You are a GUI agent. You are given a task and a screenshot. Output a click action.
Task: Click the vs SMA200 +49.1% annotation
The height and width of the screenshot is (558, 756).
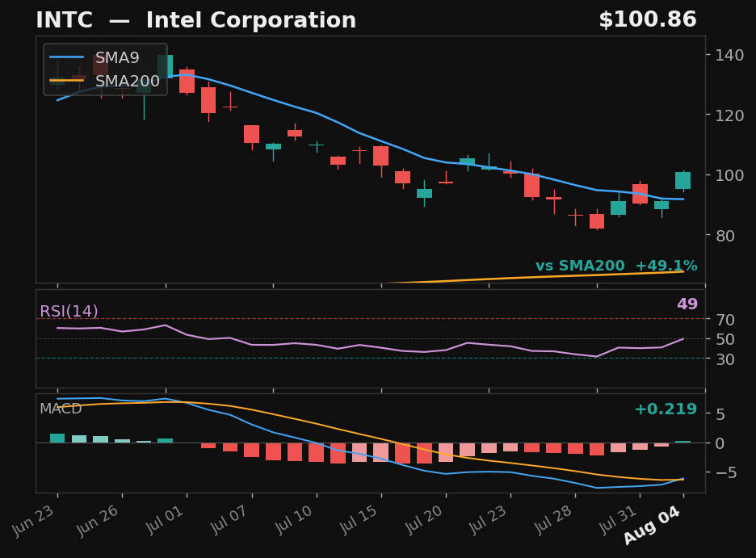tap(616, 266)
